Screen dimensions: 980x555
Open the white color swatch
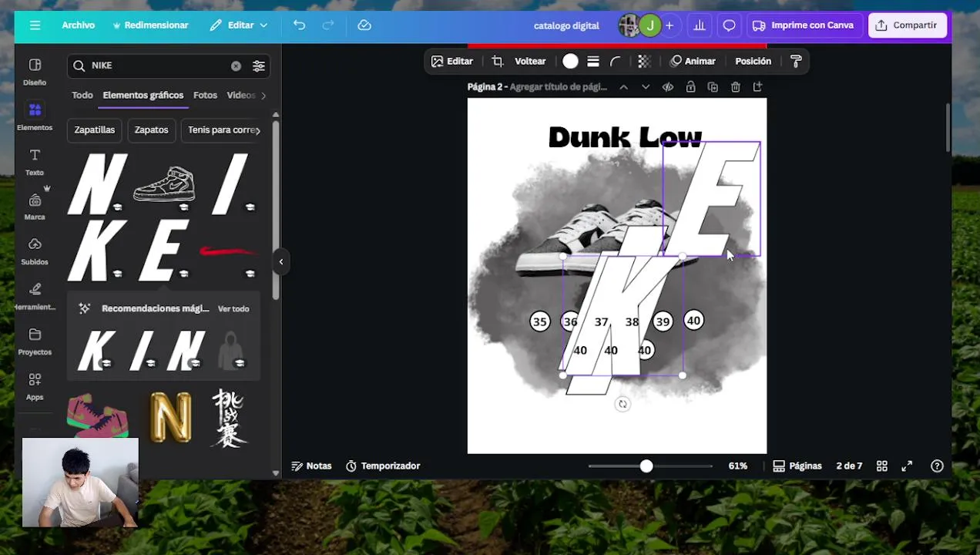(x=570, y=61)
